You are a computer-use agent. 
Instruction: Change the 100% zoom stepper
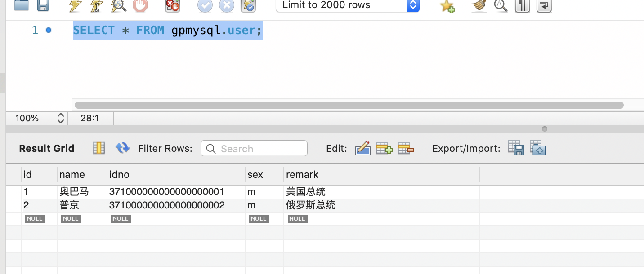(61, 119)
